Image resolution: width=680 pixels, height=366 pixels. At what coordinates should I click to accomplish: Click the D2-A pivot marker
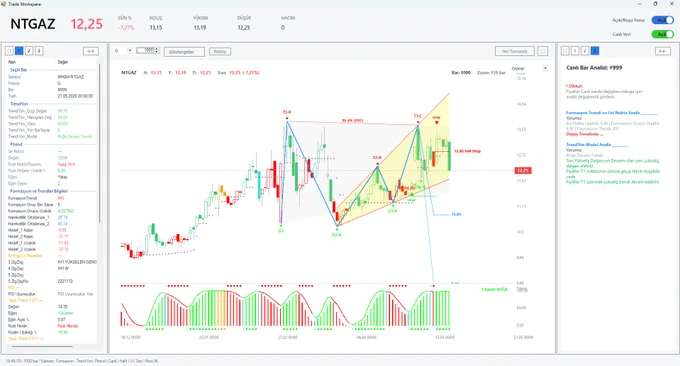[337, 234]
